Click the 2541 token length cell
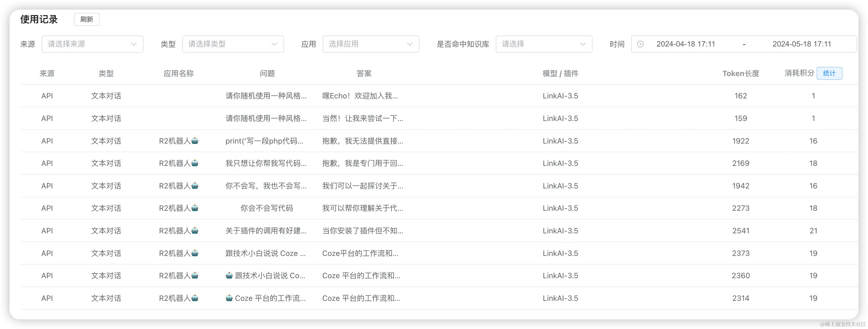The width and height of the screenshot is (868, 329). coord(740,231)
